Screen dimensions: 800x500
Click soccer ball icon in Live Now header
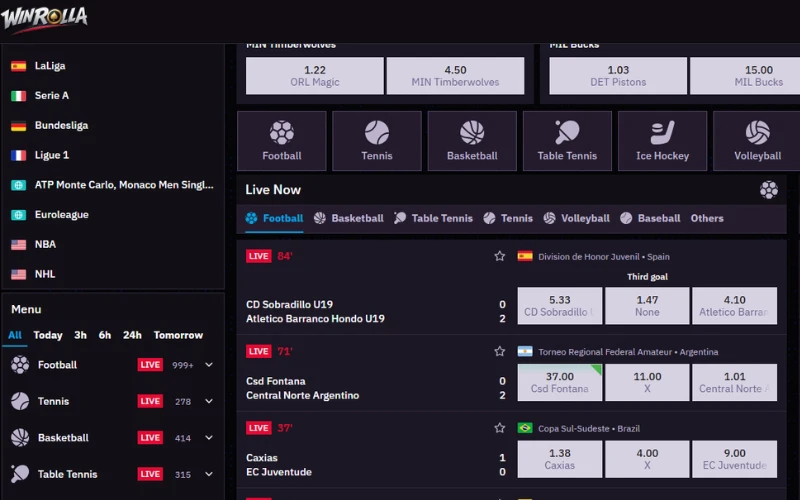768,190
